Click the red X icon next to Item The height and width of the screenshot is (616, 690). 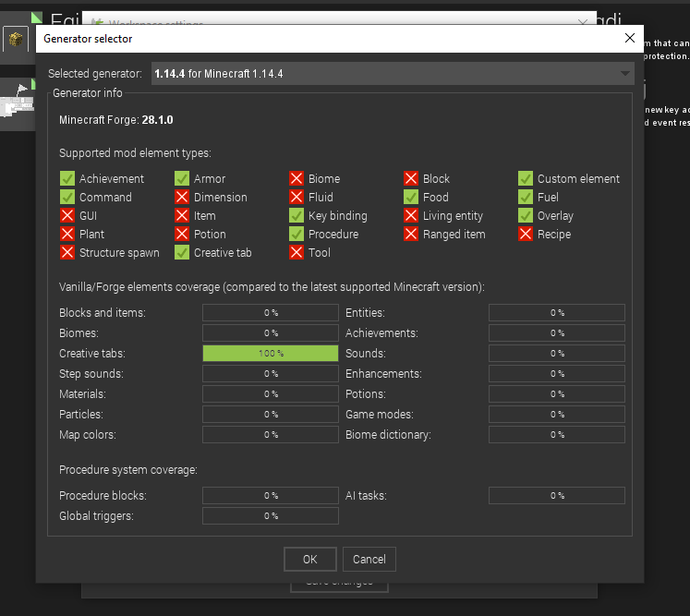(x=182, y=215)
